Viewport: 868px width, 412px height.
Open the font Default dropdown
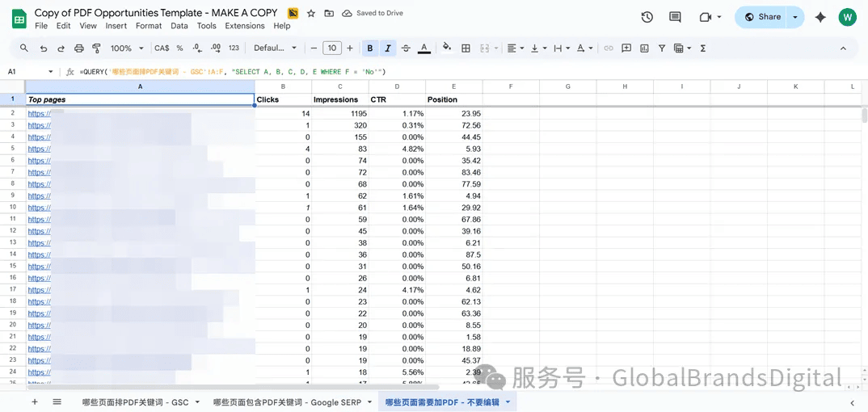click(275, 48)
